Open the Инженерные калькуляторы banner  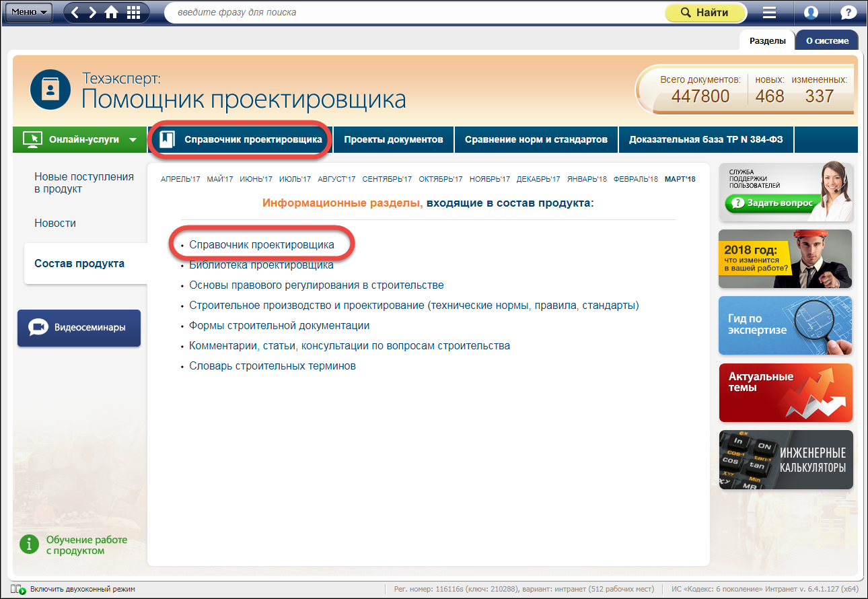785,460
